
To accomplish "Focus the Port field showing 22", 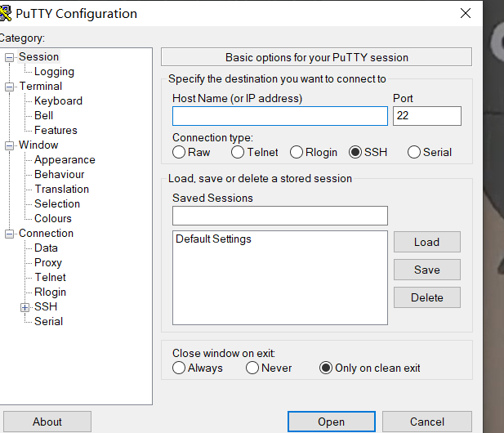I will tap(427, 116).
